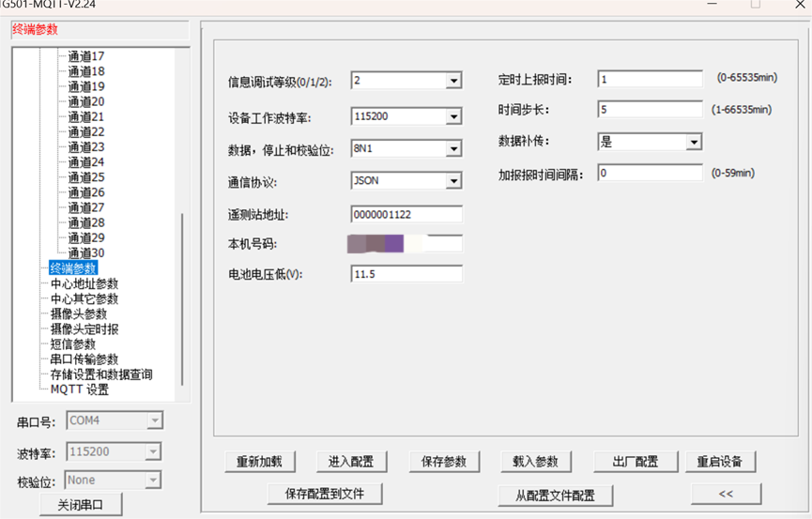812x519 pixels.
Task: Click the 遥测站地址 input field
Action: 406,215
